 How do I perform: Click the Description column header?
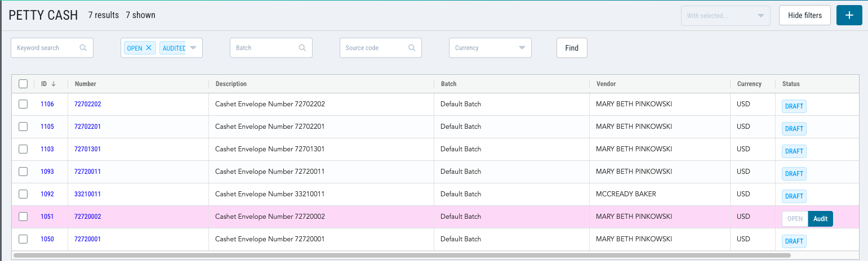[x=231, y=84]
